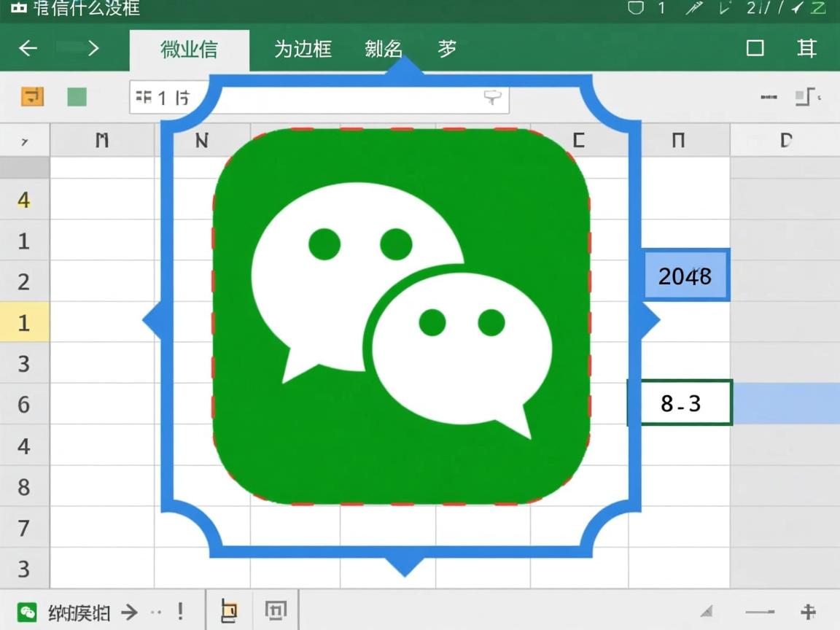The image size is (840, 630).
Task: Toggle the shield protection icon in status bar
Action: (x=636, y=9)
